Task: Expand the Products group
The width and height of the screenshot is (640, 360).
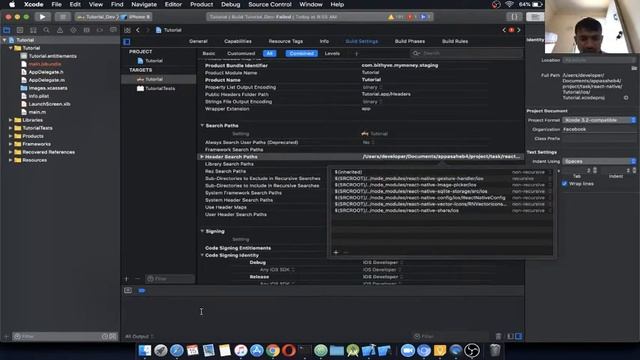Action: coord(10,136)
